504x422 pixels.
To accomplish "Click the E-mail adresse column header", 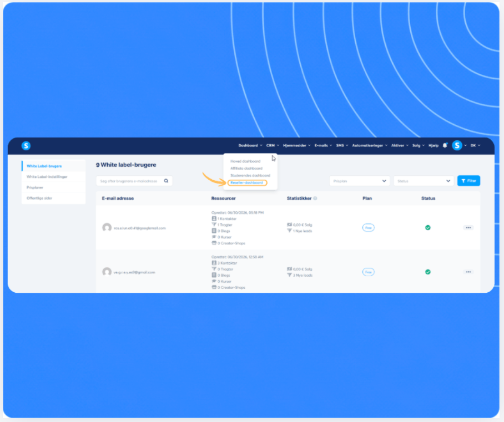I will point(118,199).
